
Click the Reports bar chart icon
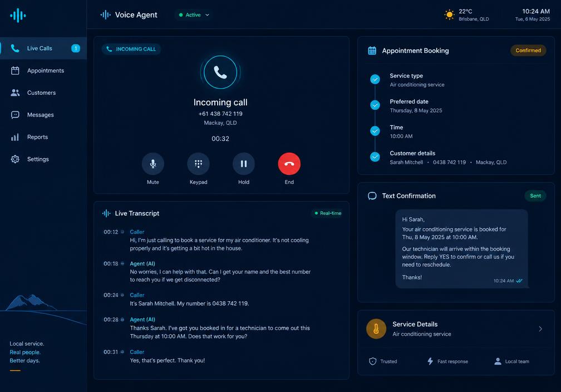(x=15, y=137)
